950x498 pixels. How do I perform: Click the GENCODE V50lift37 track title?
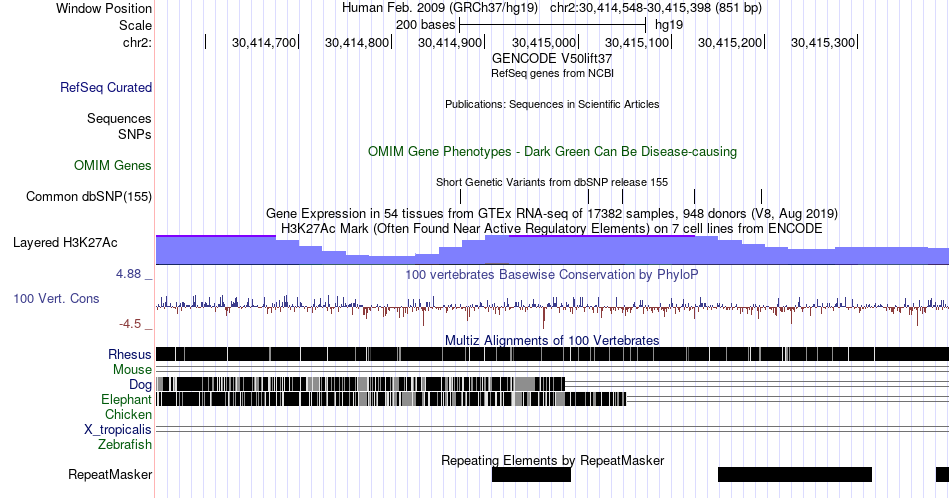(552, 59)
